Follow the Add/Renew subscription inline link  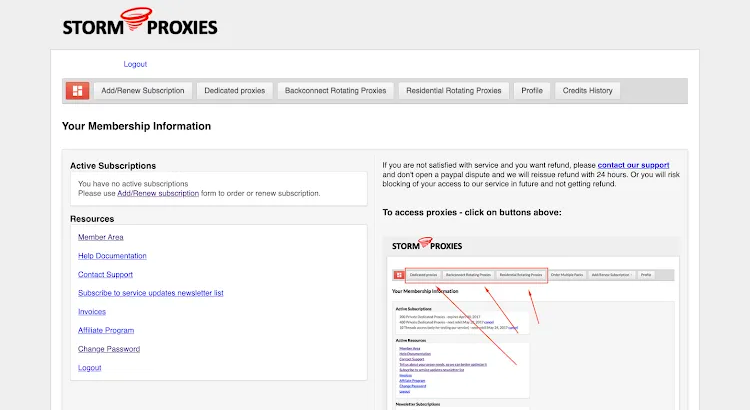pos(158,193)
